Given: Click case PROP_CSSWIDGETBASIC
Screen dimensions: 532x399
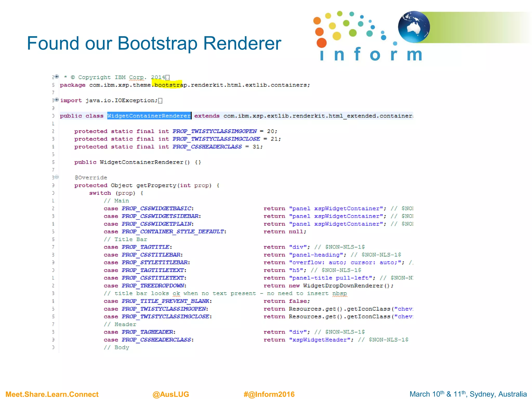Looking at the screenshot, I should tap(149, 209).
